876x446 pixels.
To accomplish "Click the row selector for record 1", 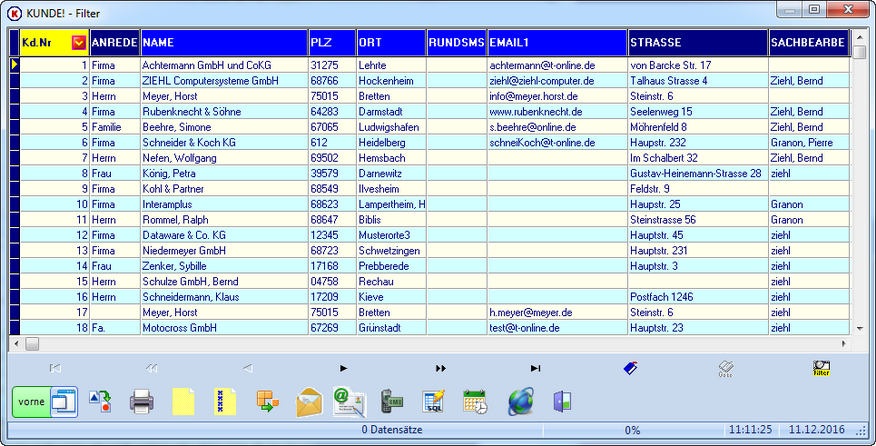I will tap(15, 65).
